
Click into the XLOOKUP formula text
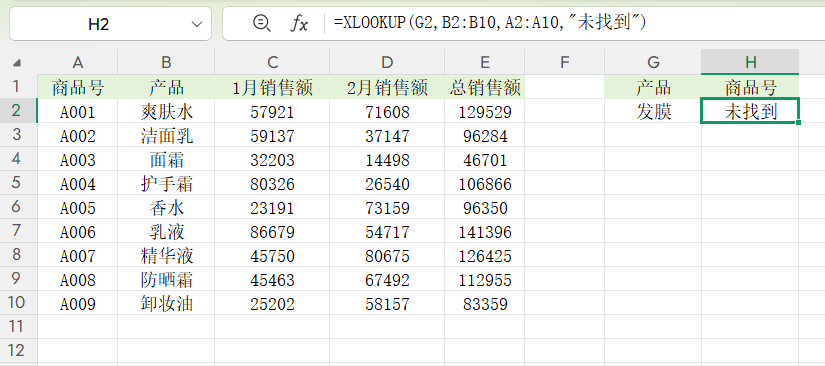click(x=490, y=23)
